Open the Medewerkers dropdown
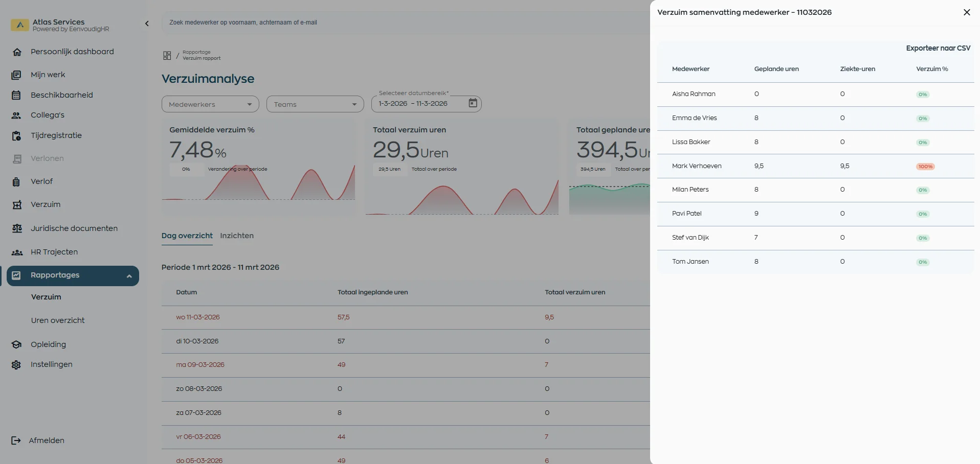The image size is (980, 464). click(210, 104)
